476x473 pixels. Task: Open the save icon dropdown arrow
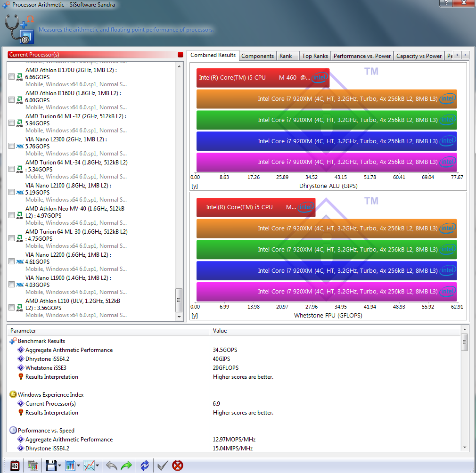[59, 465]
